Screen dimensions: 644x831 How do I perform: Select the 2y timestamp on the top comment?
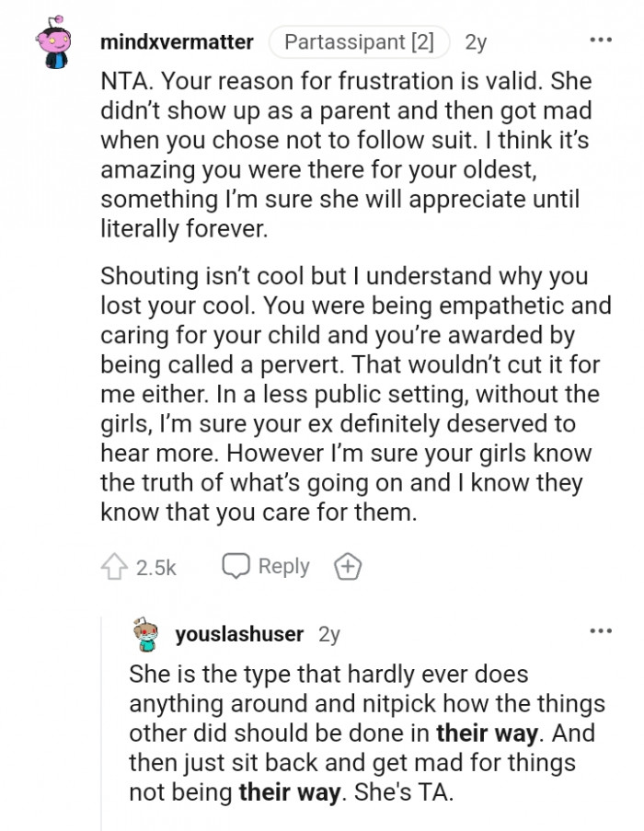pos(476,40)
